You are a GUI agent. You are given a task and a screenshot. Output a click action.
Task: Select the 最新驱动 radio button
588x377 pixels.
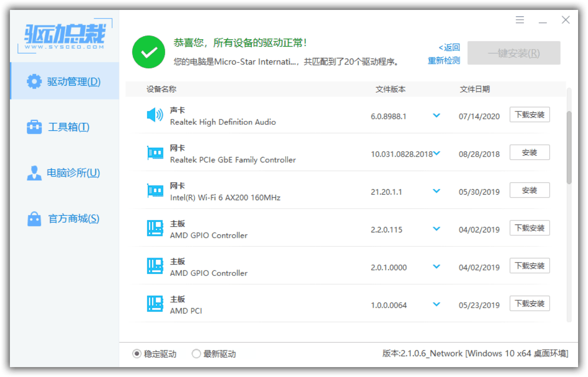(x=196, y=354)
